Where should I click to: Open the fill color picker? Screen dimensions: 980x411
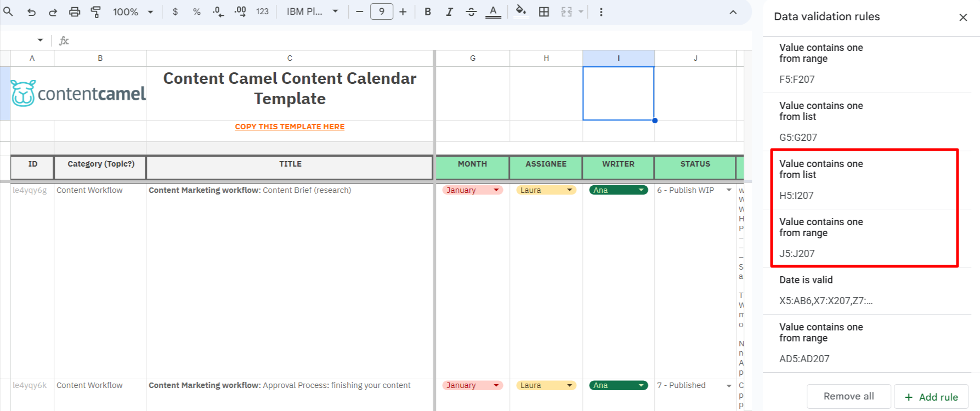coord(521,12)
